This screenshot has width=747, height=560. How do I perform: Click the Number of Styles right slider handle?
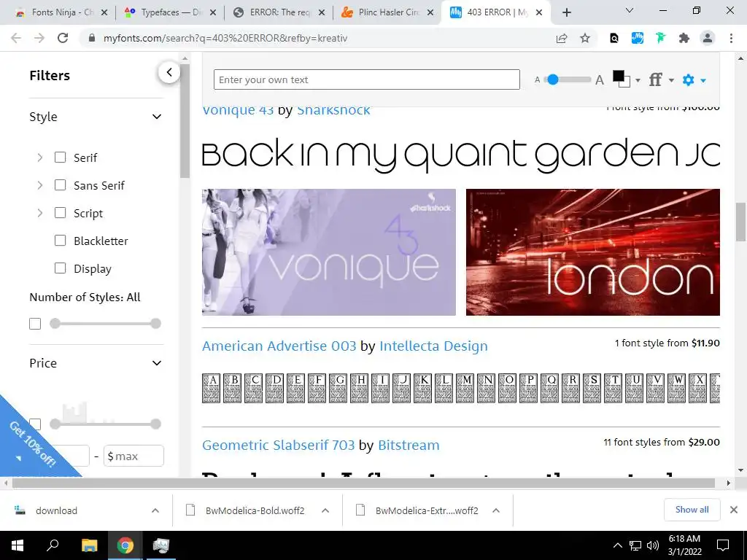click(156, 324)
